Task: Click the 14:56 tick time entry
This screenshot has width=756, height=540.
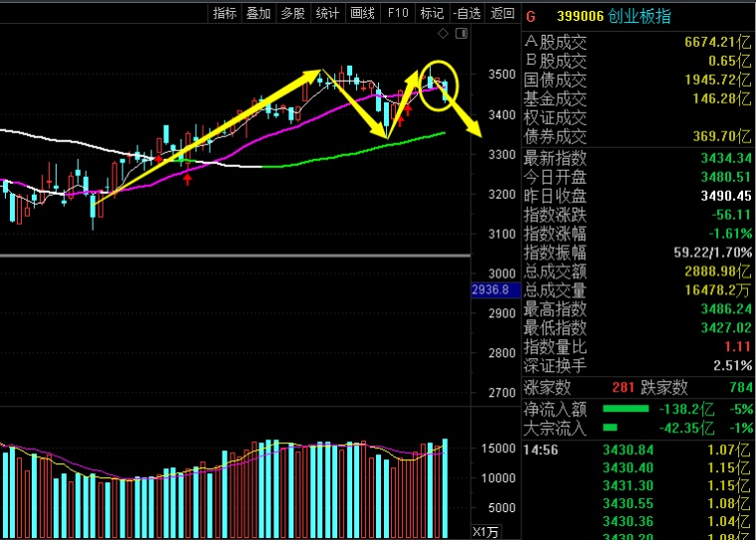Action: 540,450
